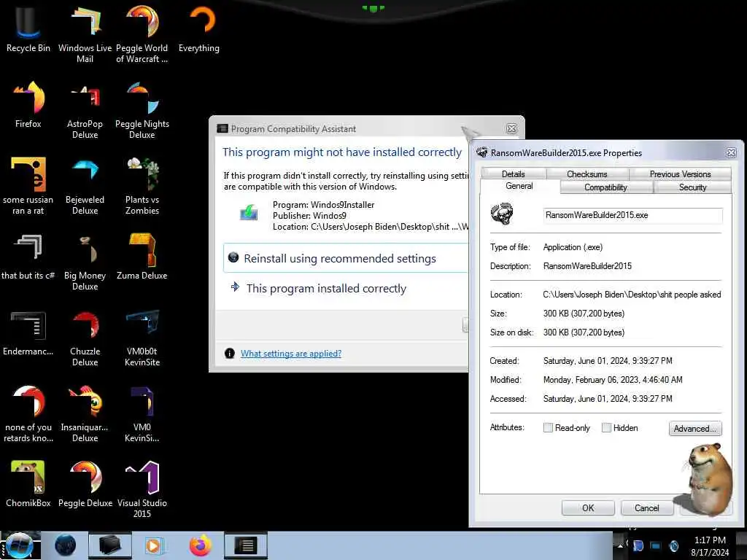This screenshot has width=747, height=560.
Task: Open Big Money Deluxe icon
Action: click(85, 262)
